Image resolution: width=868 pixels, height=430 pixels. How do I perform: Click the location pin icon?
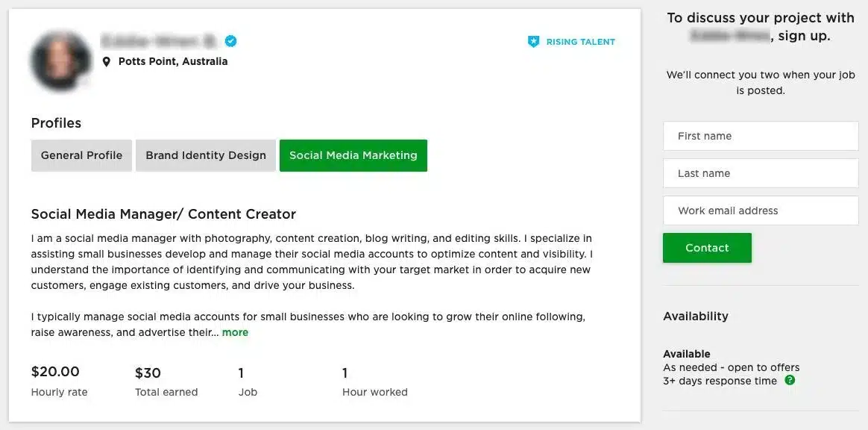[x=107, y=61]
